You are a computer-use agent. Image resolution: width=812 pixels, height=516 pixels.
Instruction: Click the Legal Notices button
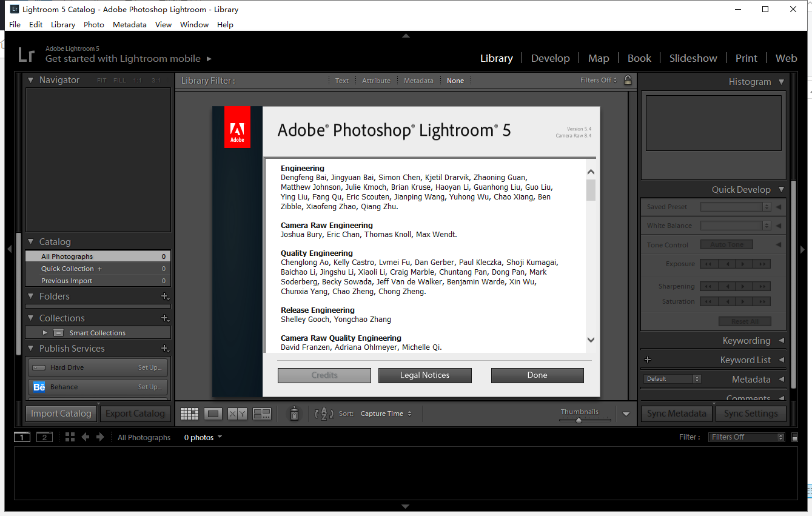point(425,375)
